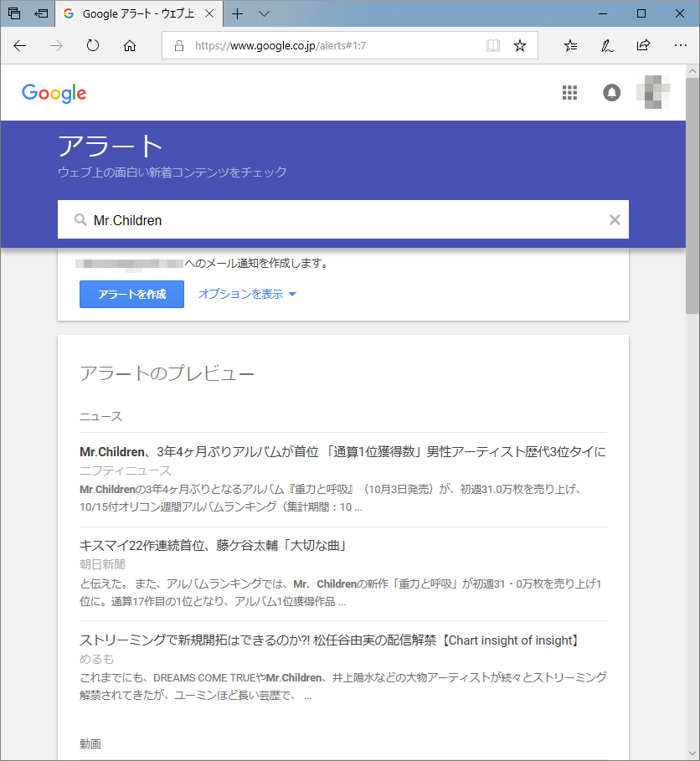The image size is (700, 761).
Task: Maximize the browser window
Action: click(641, 13)
